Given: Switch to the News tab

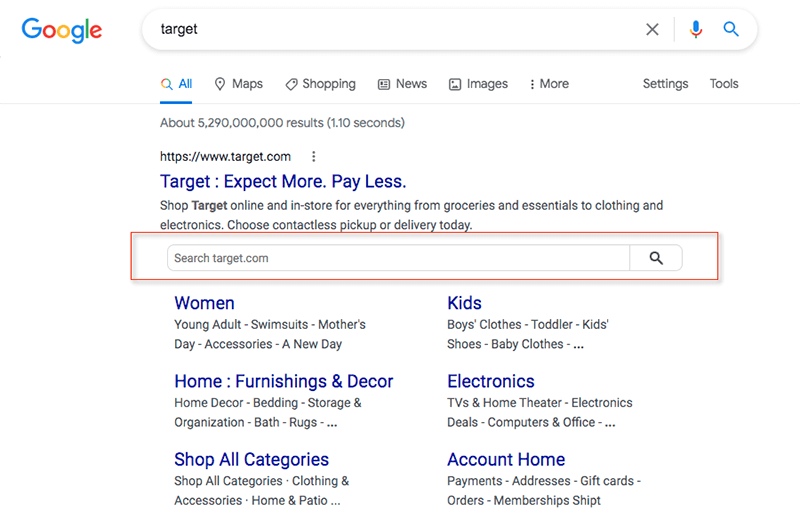Looking at the screenshot, I should (x=402, y=84).
